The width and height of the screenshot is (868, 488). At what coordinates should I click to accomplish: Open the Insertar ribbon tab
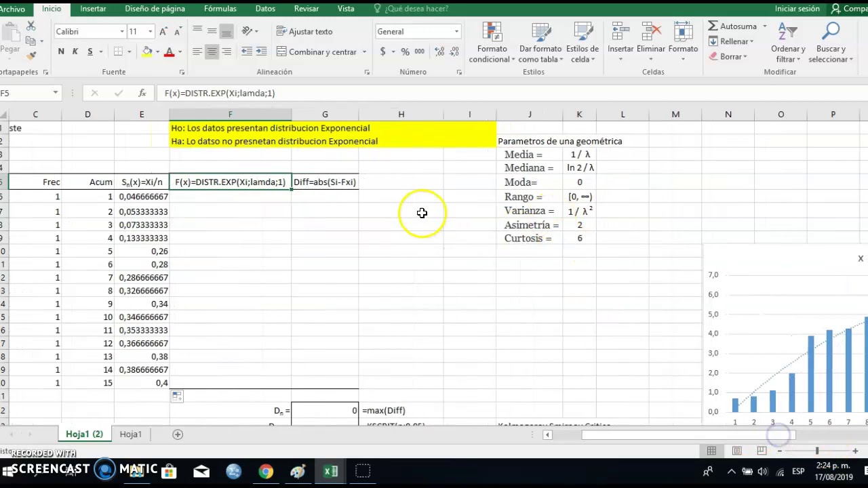93,9
